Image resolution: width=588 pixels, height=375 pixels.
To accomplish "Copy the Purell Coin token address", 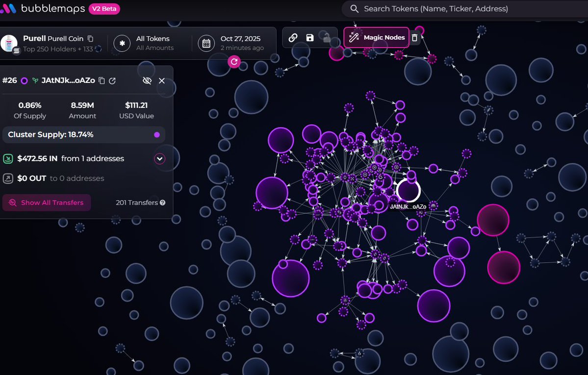I will 90,38.
